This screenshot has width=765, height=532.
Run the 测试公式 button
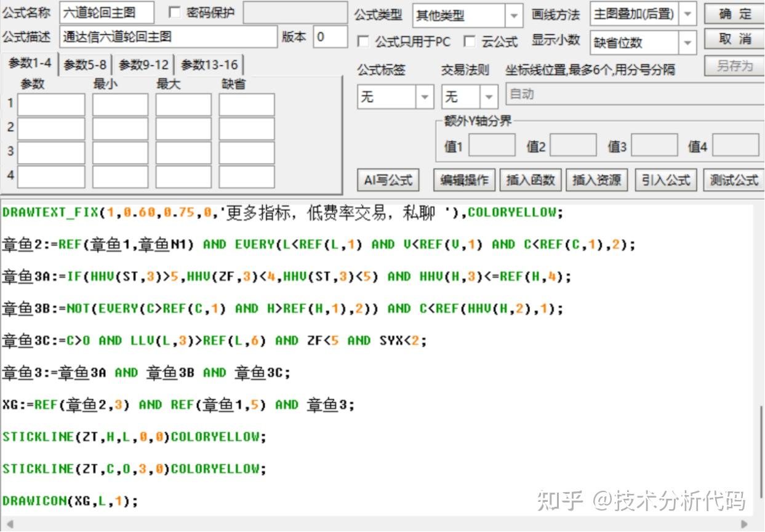click(x=734, y=180)
